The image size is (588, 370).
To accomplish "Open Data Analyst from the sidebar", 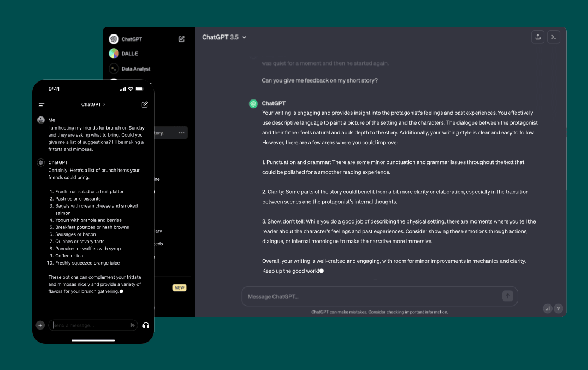I will pos(135,69).
